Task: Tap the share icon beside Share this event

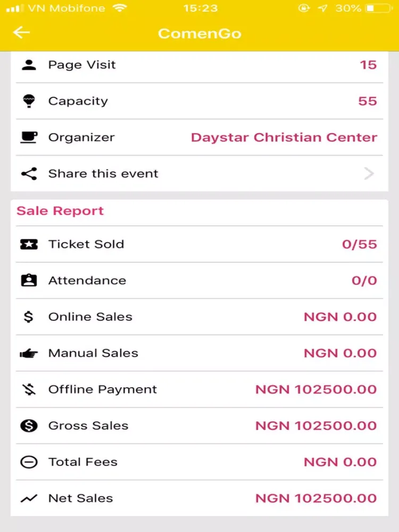Action: (x=29, y=174)
